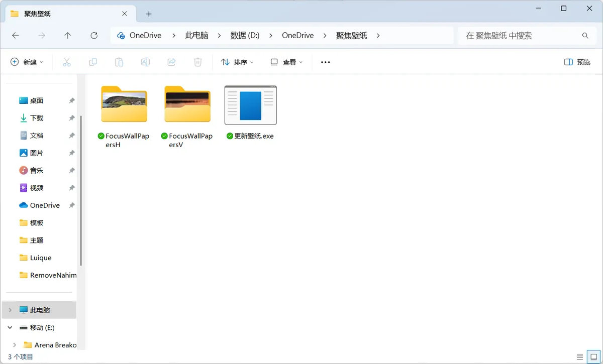Refresh the current folder view
This screenshot has height=364, width=603.
click(94, 36)
